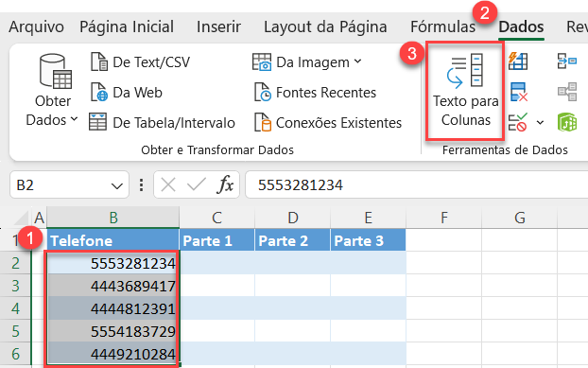Select row 6 header
The image size is (588, 368).
click(x=15, y=354)
